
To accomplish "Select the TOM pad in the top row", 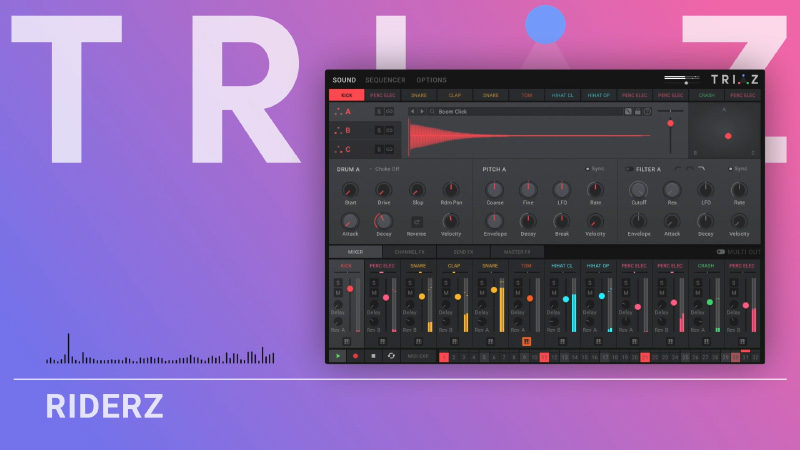I will 527,95.
